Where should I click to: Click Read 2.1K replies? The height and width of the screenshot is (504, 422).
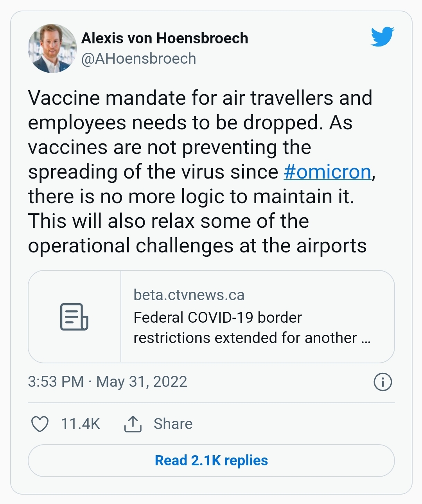click(211, 460)
